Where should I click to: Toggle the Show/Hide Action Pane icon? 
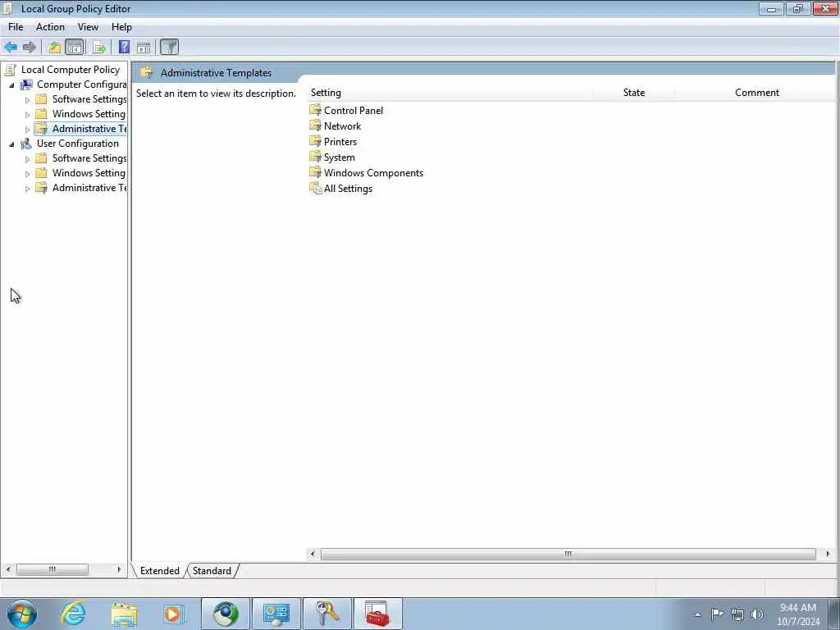tap(144, 47)
